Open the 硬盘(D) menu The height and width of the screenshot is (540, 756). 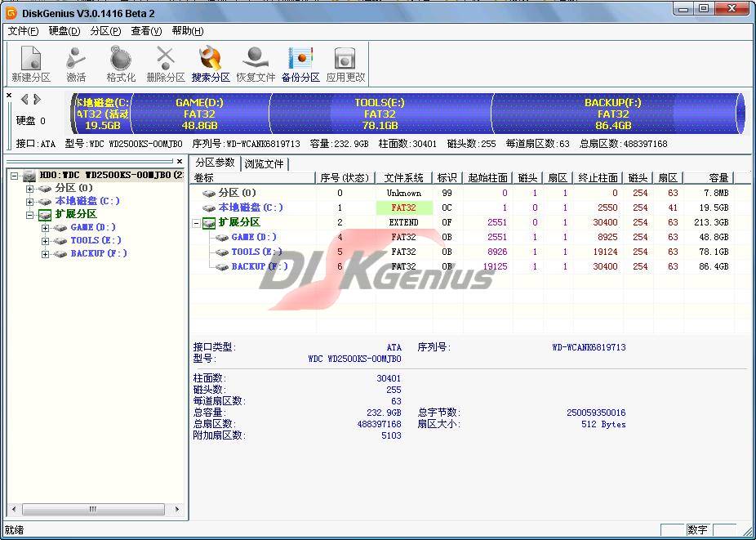click(64, 31)
